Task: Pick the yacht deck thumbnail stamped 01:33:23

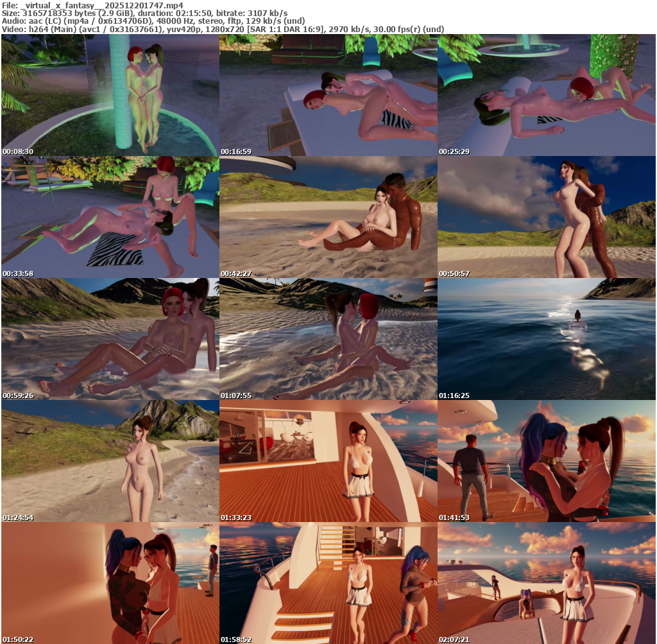Action: point(328,461)
